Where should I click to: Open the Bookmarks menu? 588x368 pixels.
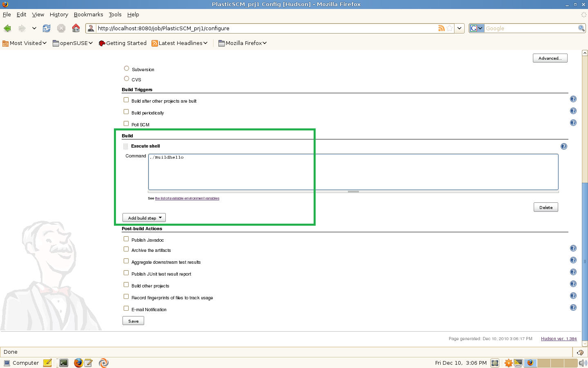tap(88, 14)
